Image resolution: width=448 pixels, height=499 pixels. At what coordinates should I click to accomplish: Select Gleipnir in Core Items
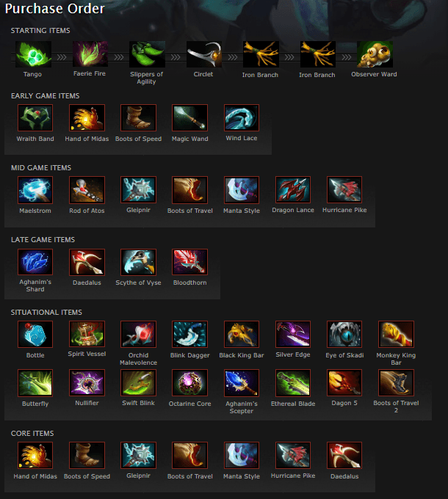(138, 455)
